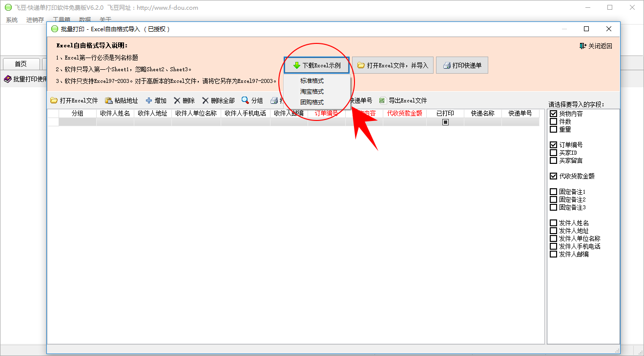Check the 发件人地址 field

click(553, 231)
